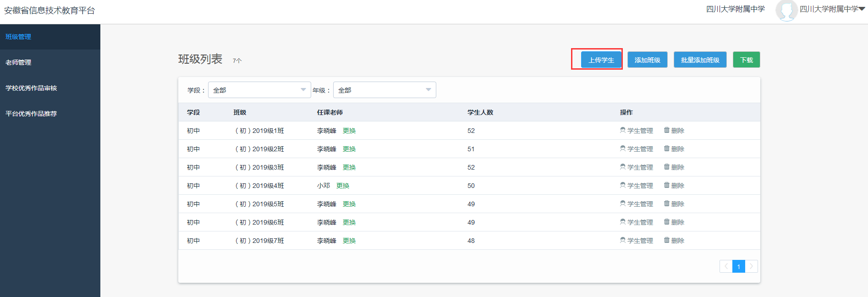Open student management icon for 2019级4班
868x297 pixels.
[x=623, y=185]
